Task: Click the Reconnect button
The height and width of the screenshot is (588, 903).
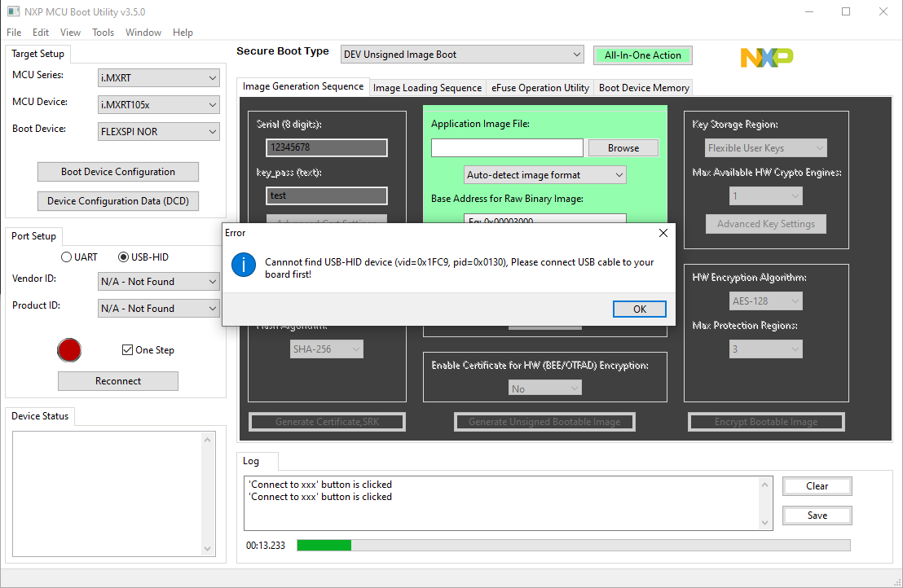Action: 117,380
